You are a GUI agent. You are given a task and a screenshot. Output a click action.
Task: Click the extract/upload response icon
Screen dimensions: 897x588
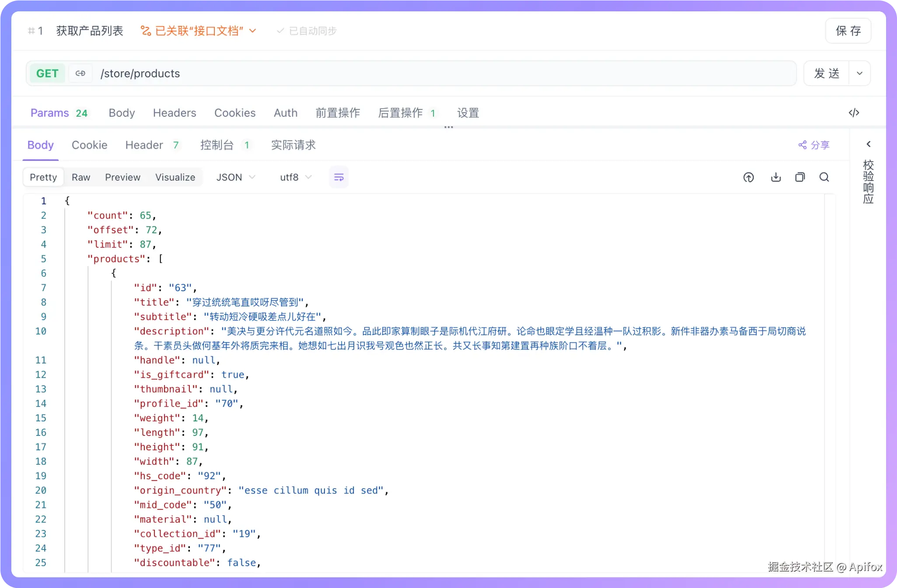click(x=748, y=177)
